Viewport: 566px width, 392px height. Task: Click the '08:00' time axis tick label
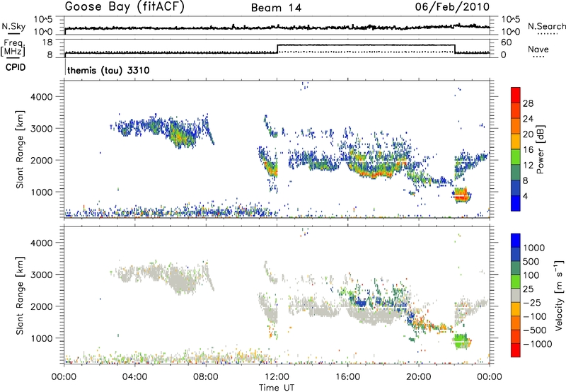click(x=206, y=377)
